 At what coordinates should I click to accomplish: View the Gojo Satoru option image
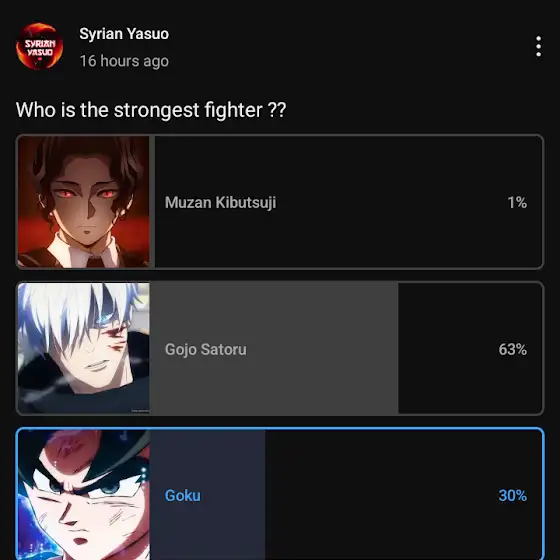click(84, 349)
